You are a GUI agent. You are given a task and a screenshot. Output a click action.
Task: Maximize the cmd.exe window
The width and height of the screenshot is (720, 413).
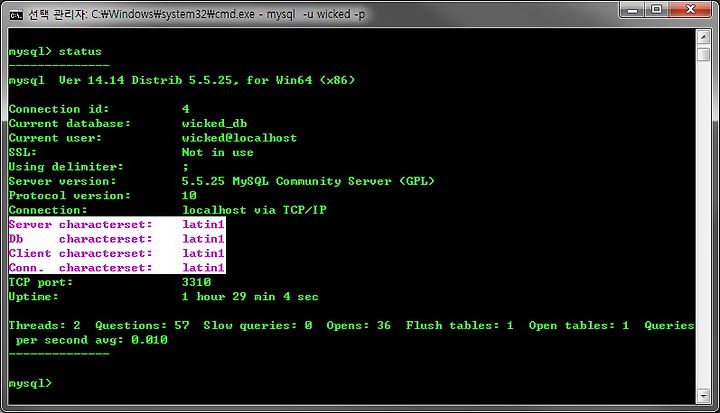tap(657, 10)
